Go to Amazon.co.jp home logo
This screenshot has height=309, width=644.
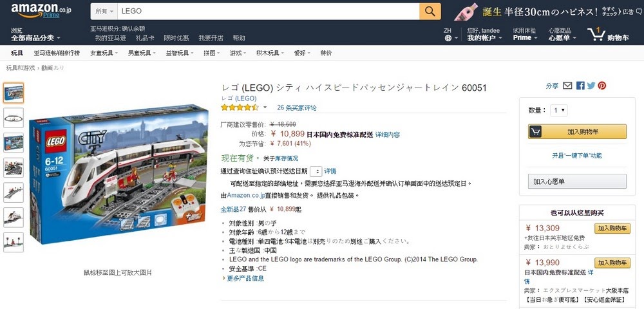pos(41,11)
